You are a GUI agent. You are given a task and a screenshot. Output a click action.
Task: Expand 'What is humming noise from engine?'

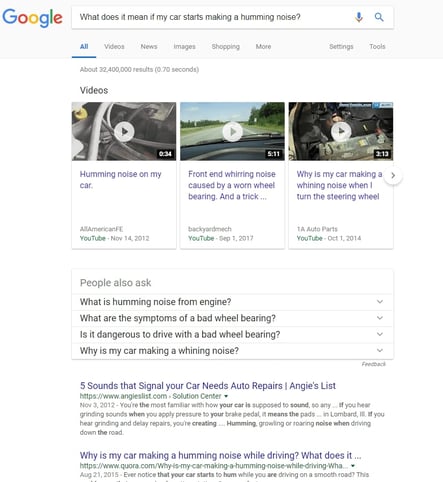pyautogui.click(x=232, y=302)
